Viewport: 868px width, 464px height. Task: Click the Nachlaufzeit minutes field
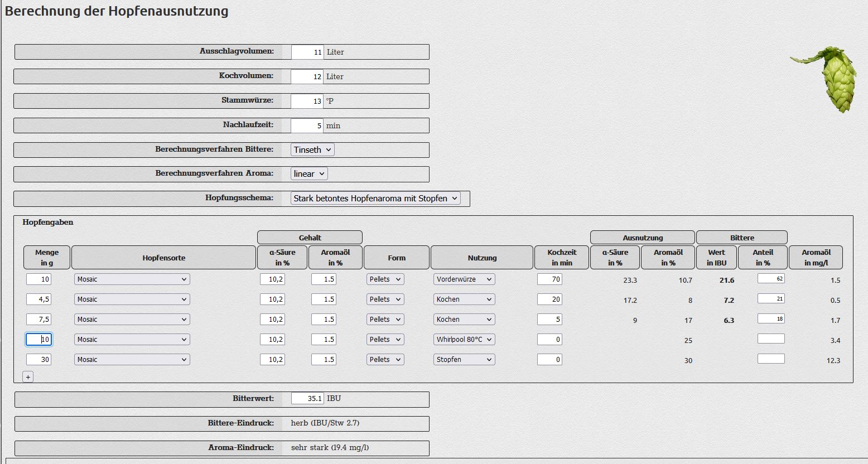(x=307, y=125)
